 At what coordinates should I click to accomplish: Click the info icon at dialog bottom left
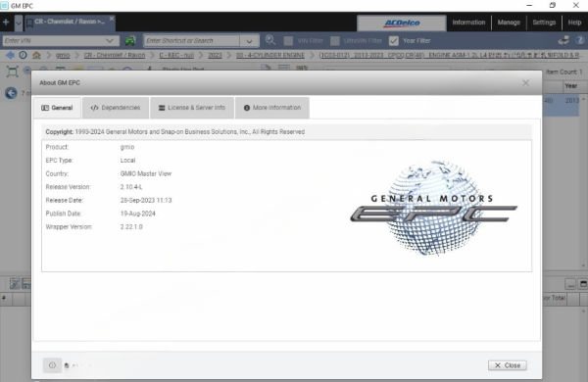[52, 365]
